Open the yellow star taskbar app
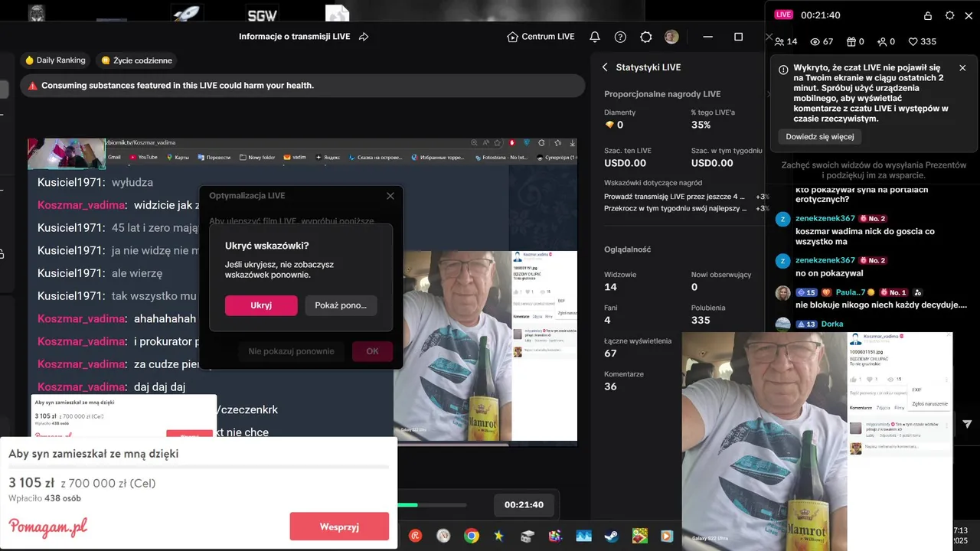Image resolution: width=980 pixels, height=551 pixels. [x=499, y=536]
